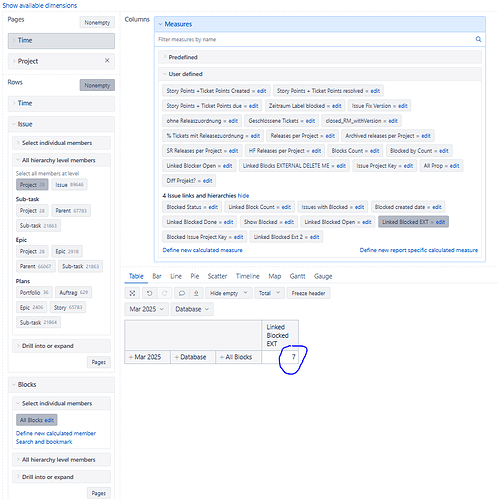The image size is (498, 499).
Task: Switch to the Gantt tab
Action: pos(297,276)
